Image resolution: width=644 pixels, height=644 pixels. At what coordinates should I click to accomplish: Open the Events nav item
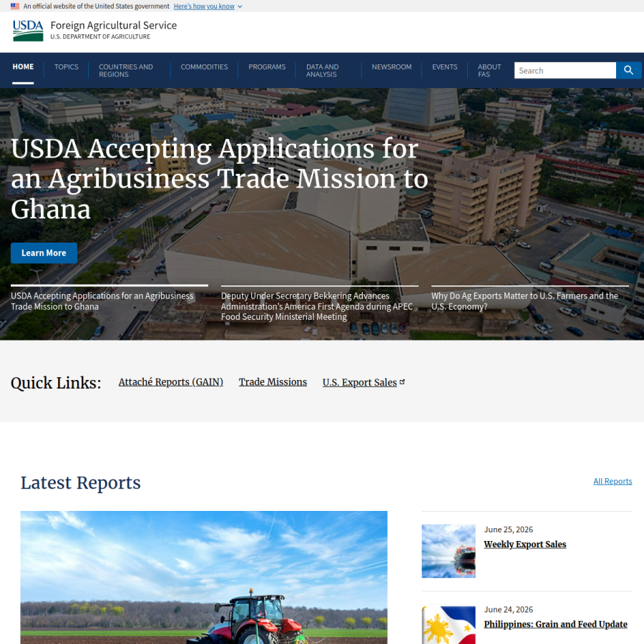[x=444, y=67]
